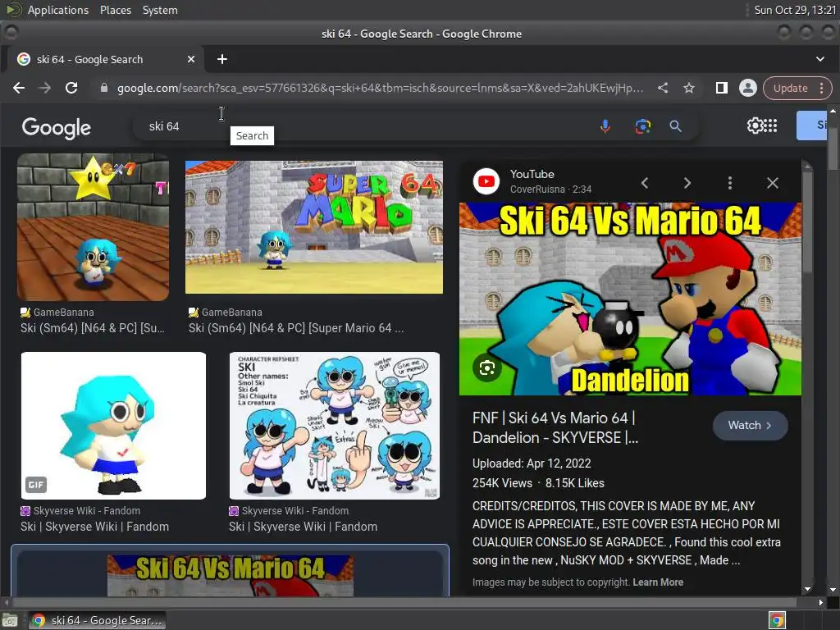Click the page scrollbar down arrow

[x=833, y=589]
